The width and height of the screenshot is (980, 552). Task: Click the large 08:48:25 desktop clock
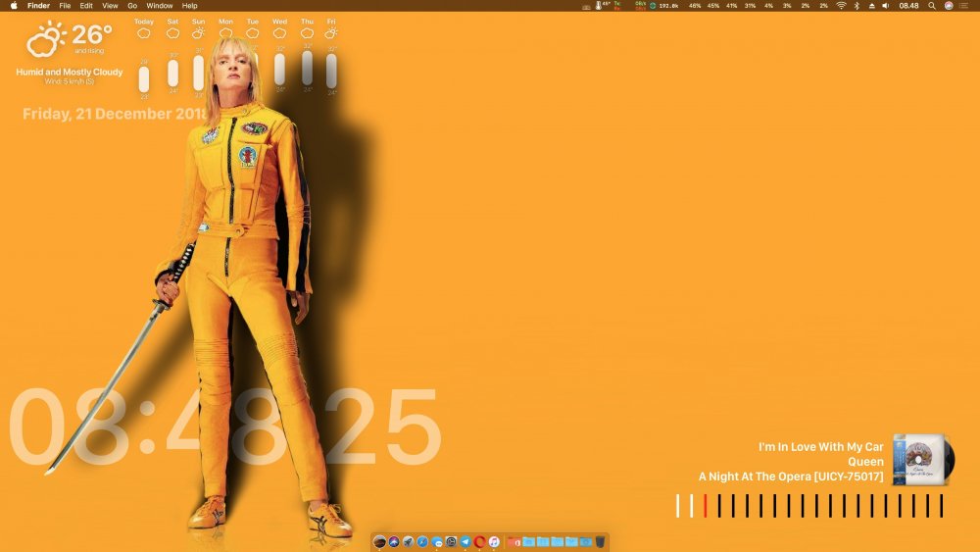tap(225, 427)
